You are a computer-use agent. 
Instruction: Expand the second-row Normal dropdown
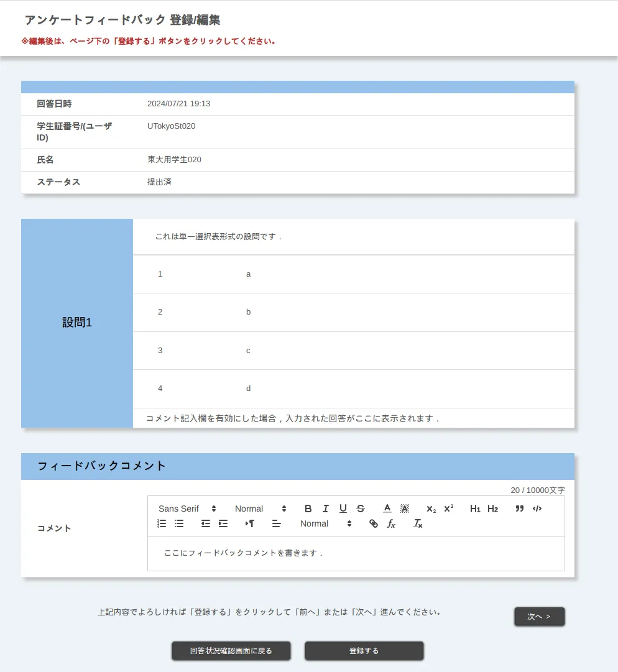point(326,524)
